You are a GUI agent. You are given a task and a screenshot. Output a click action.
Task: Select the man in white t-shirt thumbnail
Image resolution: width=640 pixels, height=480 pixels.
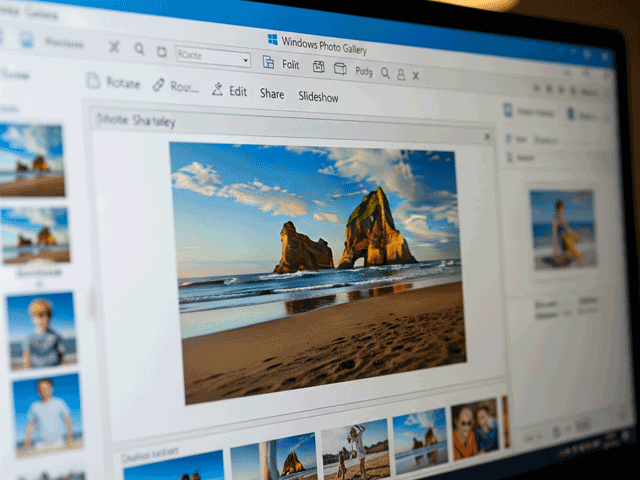tap(48, 416)
